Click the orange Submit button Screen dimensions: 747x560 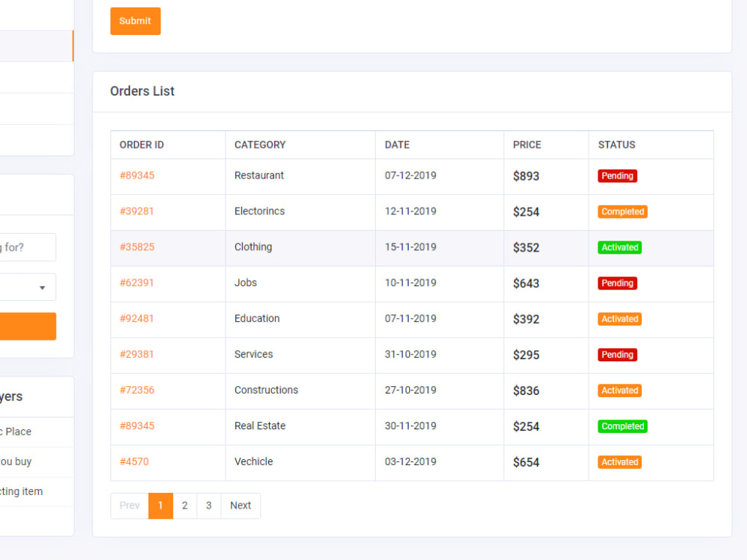coord(135,21)
